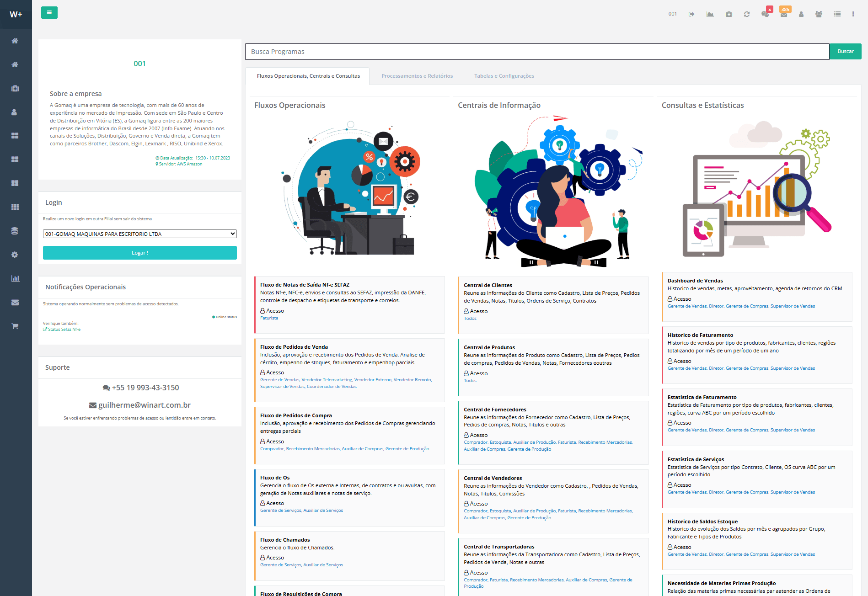
Task: Toggle the green hamburger sidebar menu button
Action: coord(49,13)
